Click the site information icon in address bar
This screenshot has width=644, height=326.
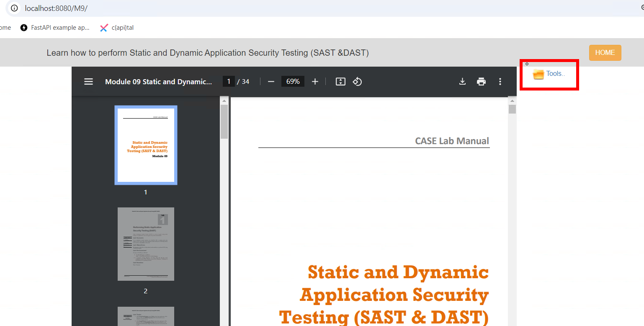coord(14,8)
